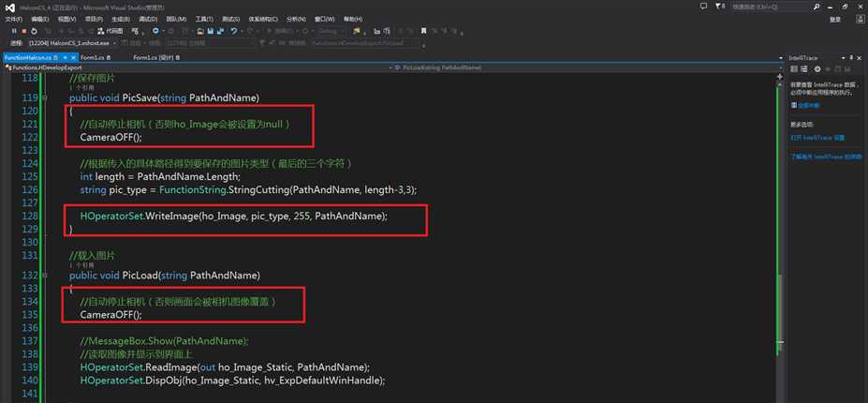Switch to the Form1.cs [设计] designer tab

pos(154,58)
